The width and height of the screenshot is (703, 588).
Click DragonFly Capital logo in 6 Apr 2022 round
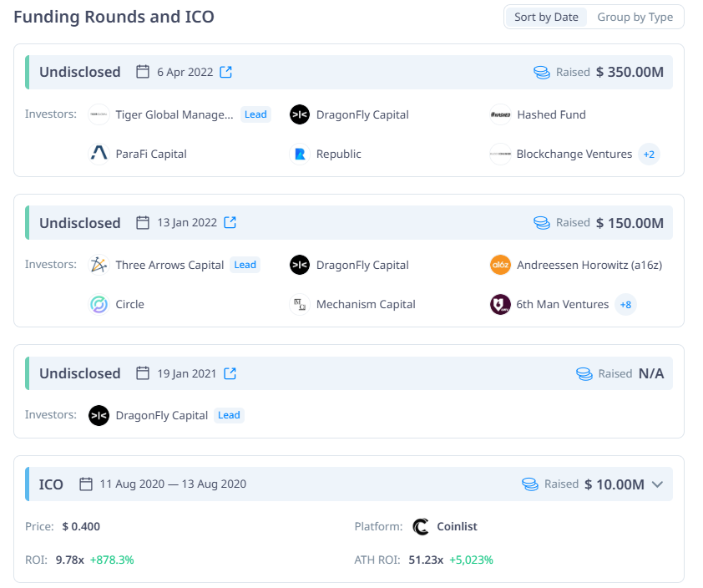pyautogui.click(x=300, y=114)
